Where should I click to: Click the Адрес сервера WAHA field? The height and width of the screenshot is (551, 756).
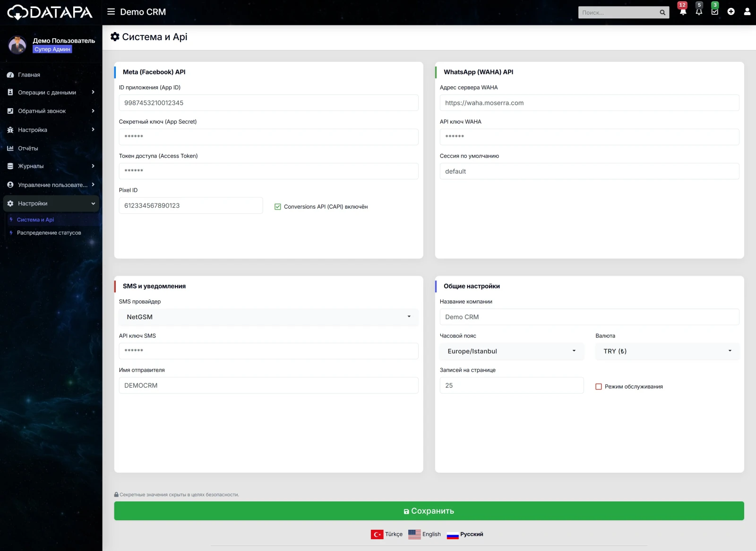coord(589,103)
